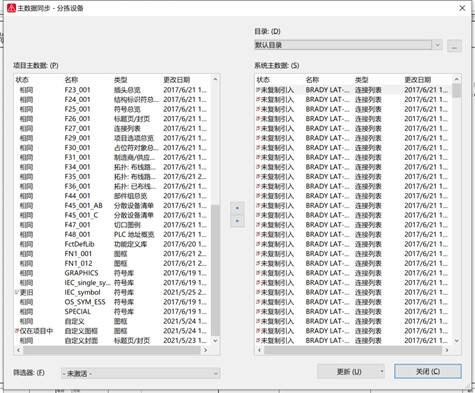Click up arrow of system list vertical scrollbar

pos(457,79)
